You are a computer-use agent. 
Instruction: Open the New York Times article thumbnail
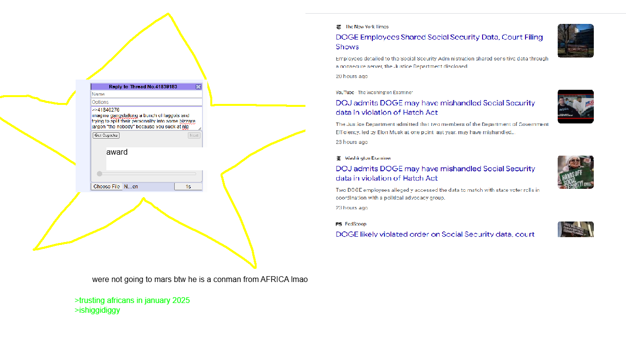[x=576, y=40]
